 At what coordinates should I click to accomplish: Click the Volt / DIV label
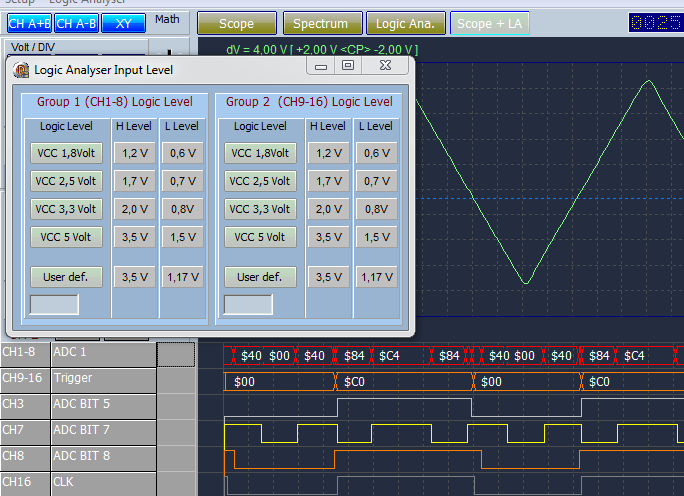(x=33, y=47)
